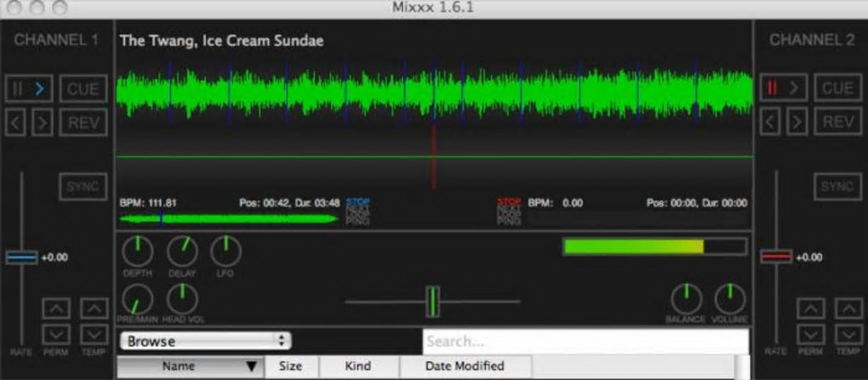Click the Channel 1 CUE button
The height and width of the screenshot is (380, 868).
(x=83, y=88)
